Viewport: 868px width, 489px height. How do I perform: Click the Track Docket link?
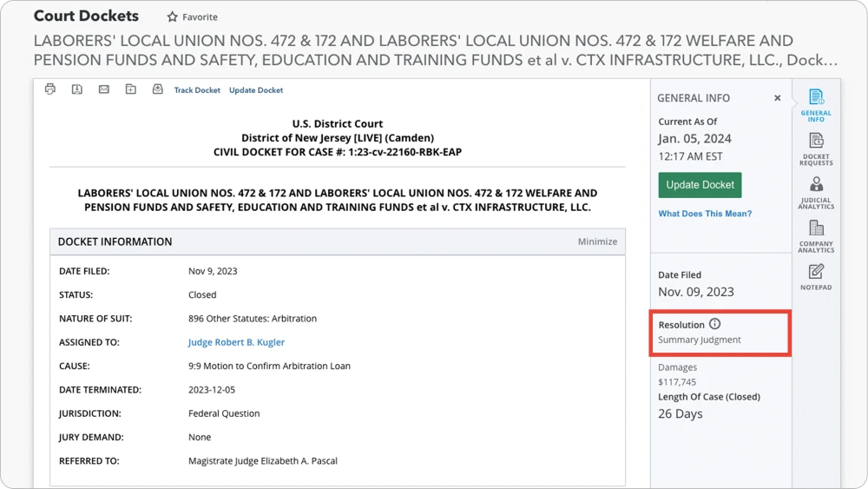[197, 90]
